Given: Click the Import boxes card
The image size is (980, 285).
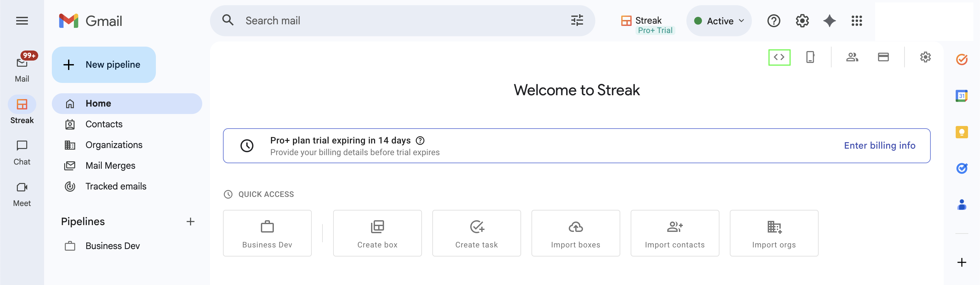Looking at the screenshot, I should coord(576,233).
